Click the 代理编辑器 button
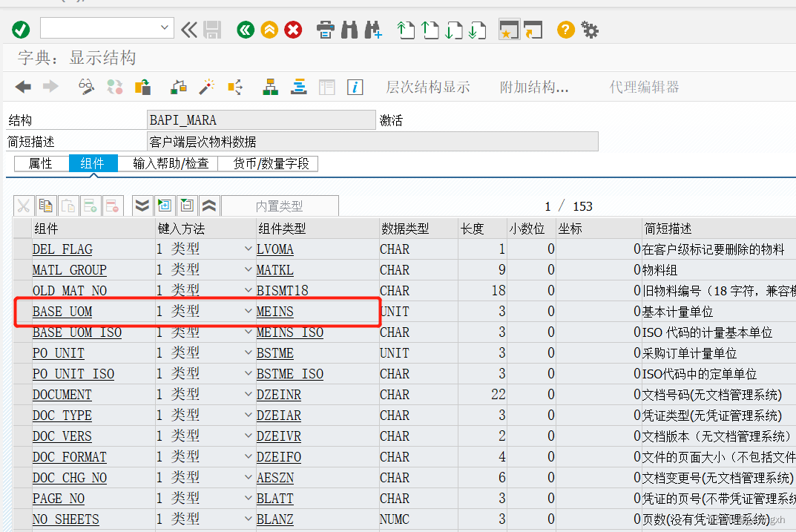 coord(644,88)
